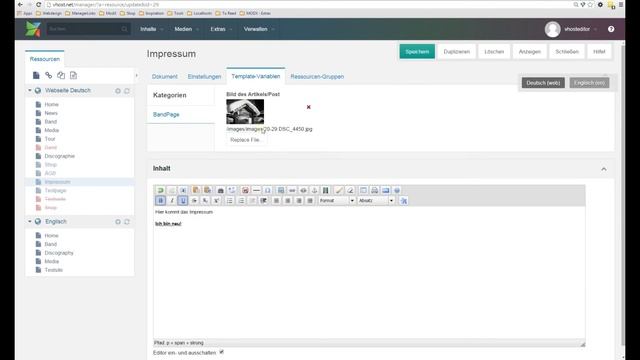640x360 pixels.
Task: Click the italic icon in editor toolbar
Action: (x=172, y=200)
